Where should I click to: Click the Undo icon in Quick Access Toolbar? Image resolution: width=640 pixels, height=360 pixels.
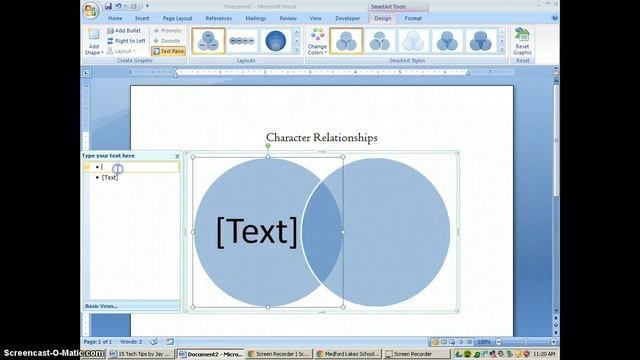coord(118,6)
